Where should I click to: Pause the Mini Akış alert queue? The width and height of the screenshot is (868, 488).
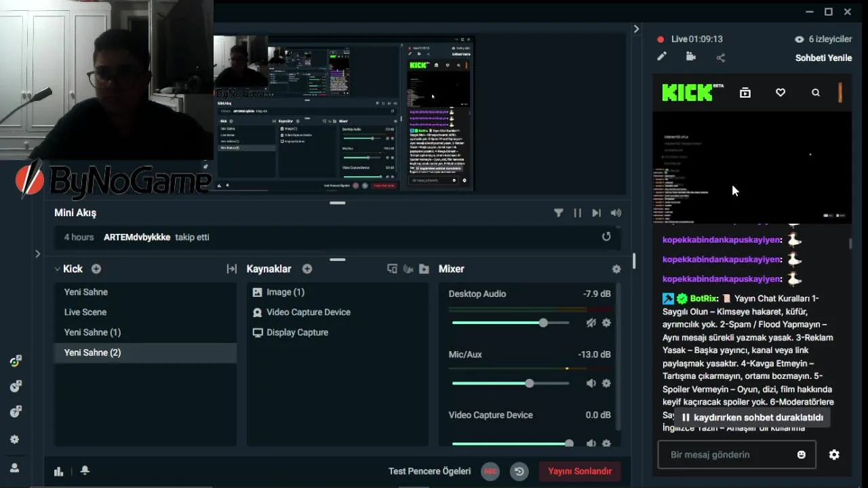(577, 213)
